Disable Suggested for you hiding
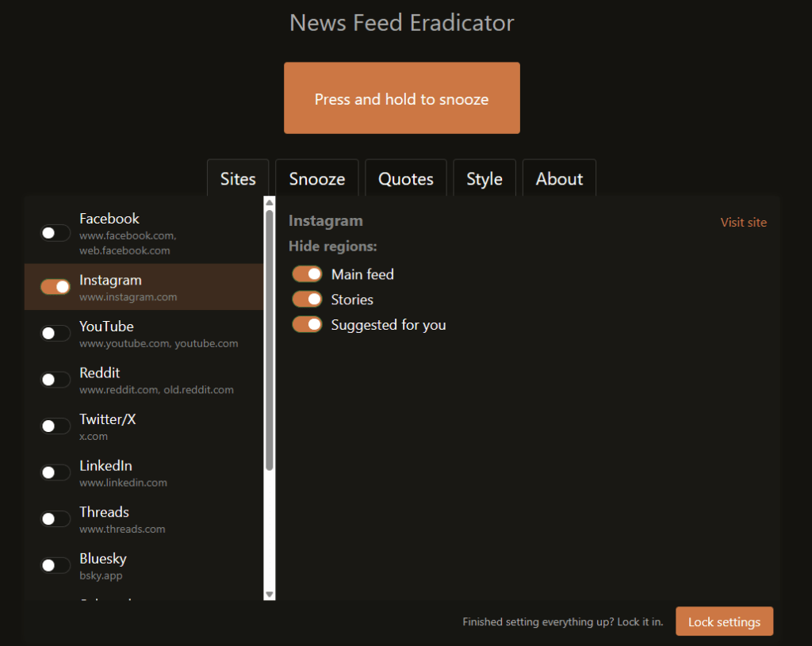Image resolution: width=812 pixels, height=646 pixels. pyautogui.click(x=307, y=324)
